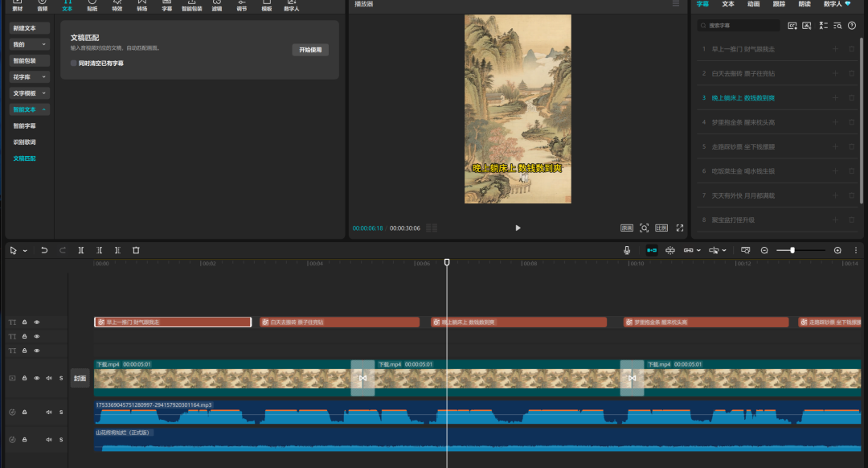Click the plus icon on subtitle row 4
Image resolution: width=868 pixels, height=468 pixels.
(835, 122)
